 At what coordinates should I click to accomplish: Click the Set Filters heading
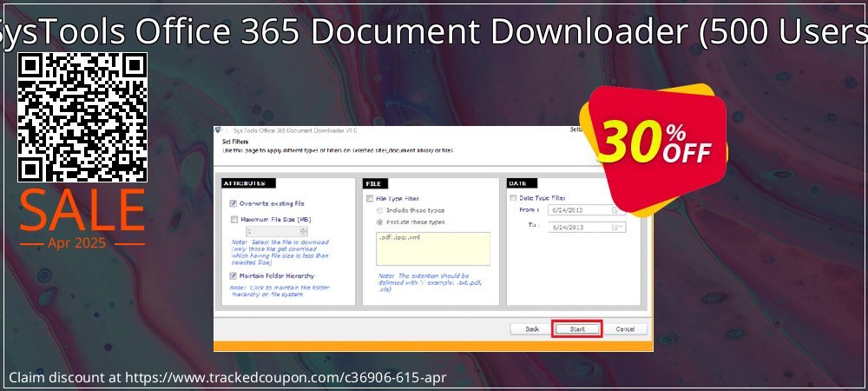coord(235,142)
